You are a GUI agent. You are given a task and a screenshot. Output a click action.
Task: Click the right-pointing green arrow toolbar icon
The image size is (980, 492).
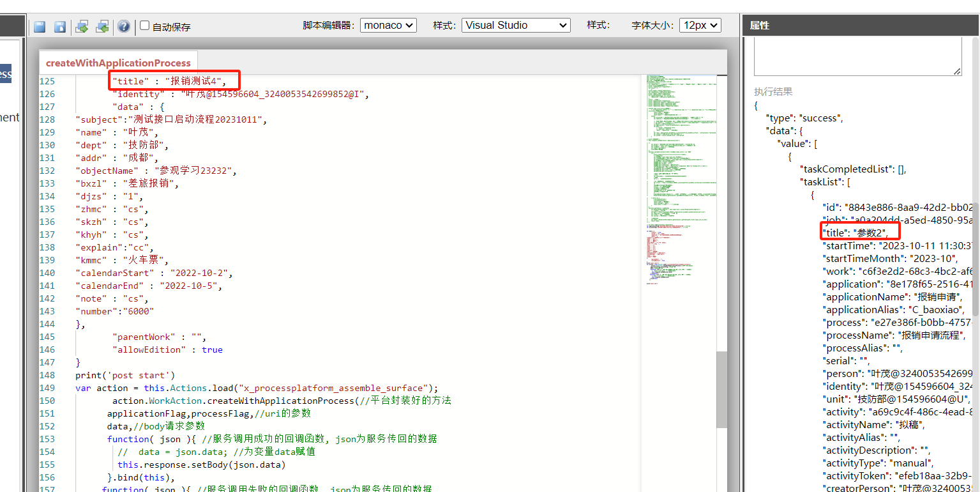click(x=82, y=26)
